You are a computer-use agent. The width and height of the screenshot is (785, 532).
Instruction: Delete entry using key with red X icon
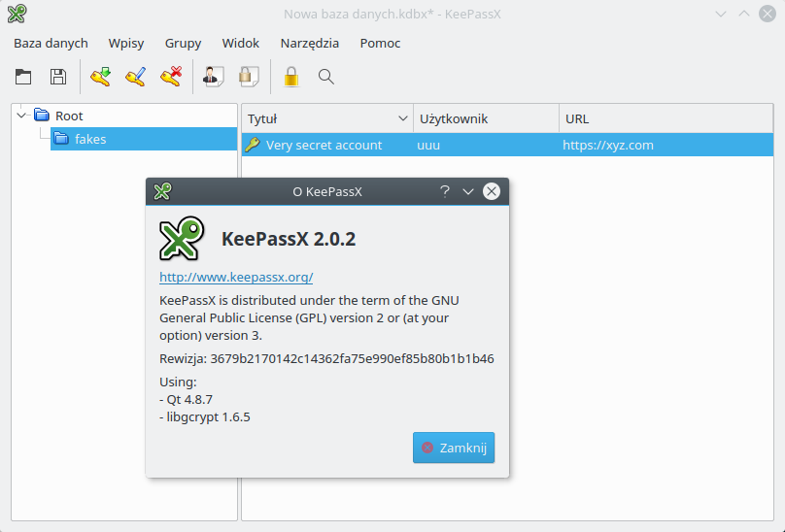[x=171, y=77]
